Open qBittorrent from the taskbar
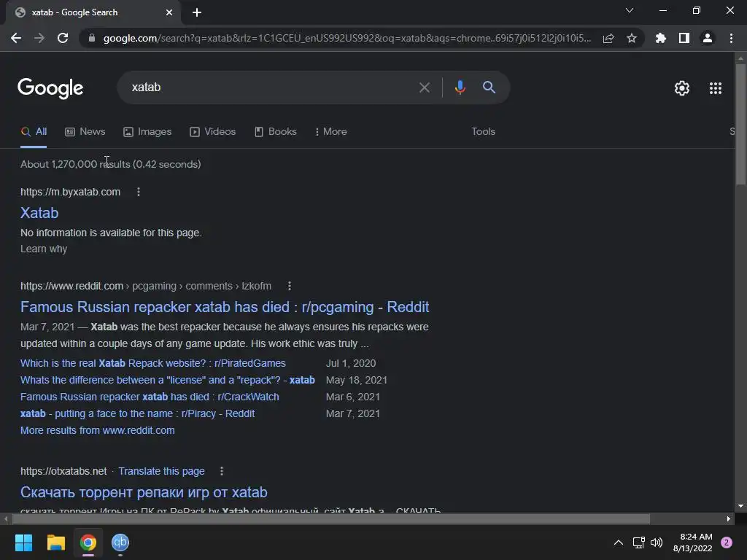Screen dimensions: 747x560 (x=120, y=542)
